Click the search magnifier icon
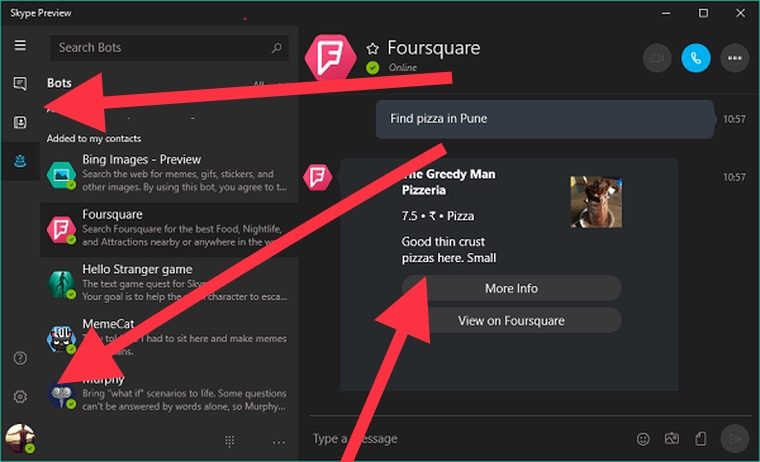The height and width of the screenshot is (462, 760). pyautogui.click(x=276, y=48)
